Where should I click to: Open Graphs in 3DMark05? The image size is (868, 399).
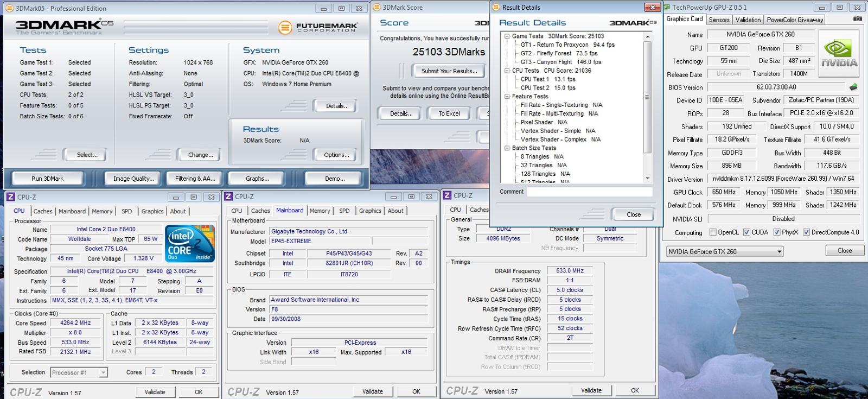point(257,179)
